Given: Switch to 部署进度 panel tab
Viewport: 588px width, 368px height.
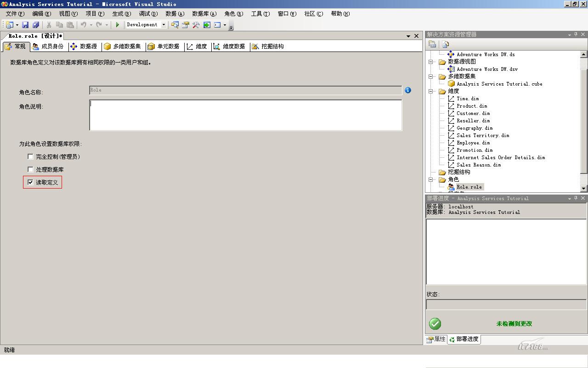Looking at the screenshot, I should point(464,339).
